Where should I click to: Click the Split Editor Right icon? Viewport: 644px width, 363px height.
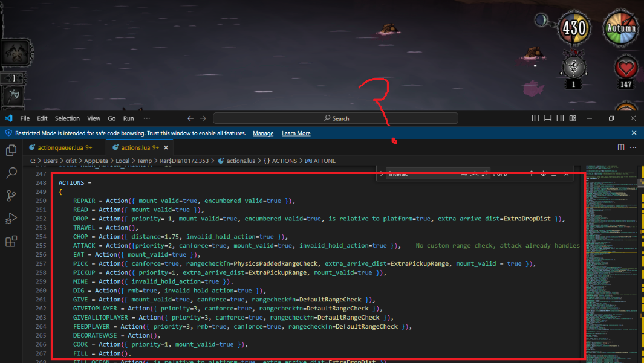click(x=621, y=147)
